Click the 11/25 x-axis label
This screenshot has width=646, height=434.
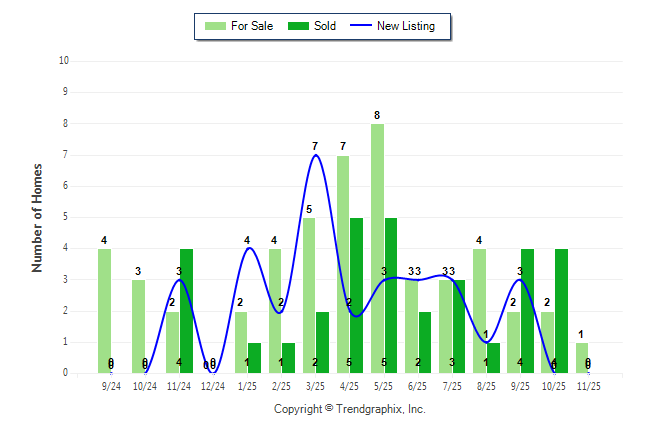[x=588, y=385]
